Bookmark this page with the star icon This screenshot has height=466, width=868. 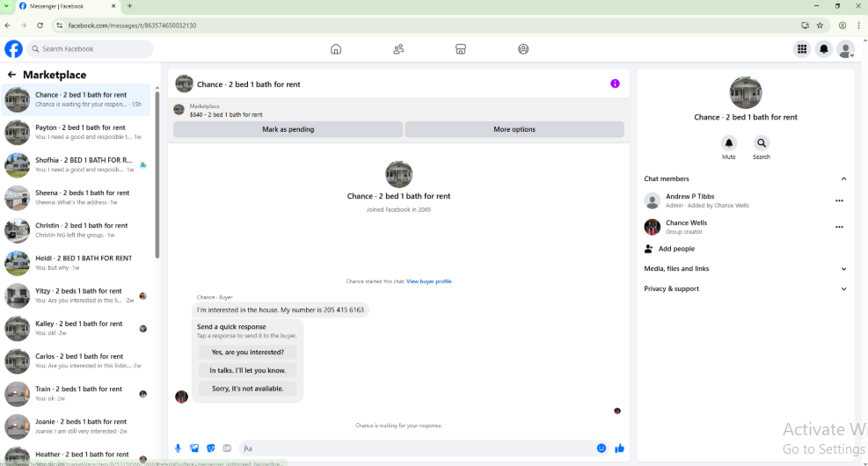click(x=820, y=25)
